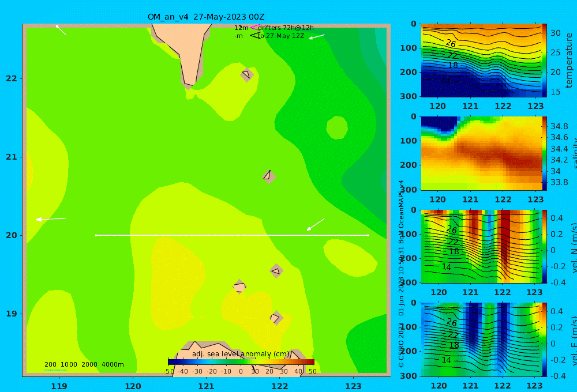Click the longitude 119 label on the main map
The image size is (577, 392).
point(59,386)
